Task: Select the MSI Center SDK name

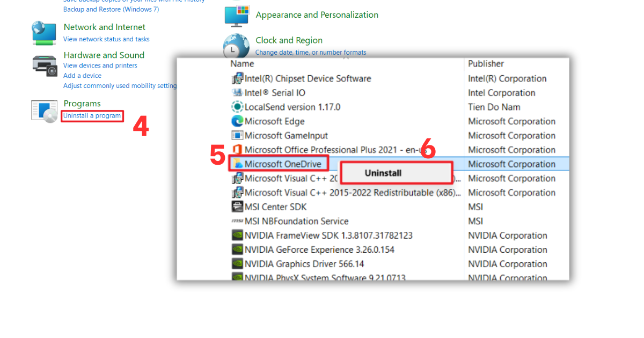Action: coord(276,207)
